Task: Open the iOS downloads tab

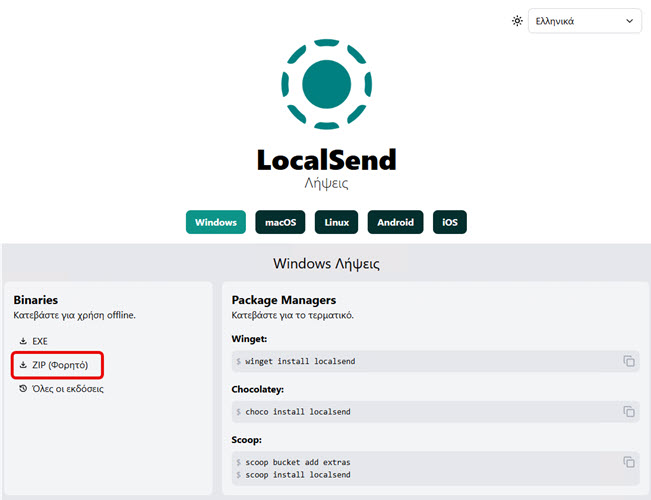Action: point(450,222)
